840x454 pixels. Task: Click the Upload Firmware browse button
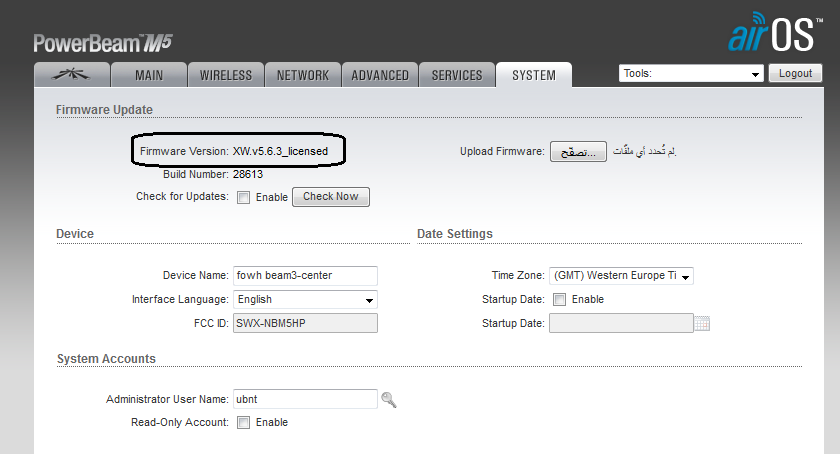pos(578,151)
